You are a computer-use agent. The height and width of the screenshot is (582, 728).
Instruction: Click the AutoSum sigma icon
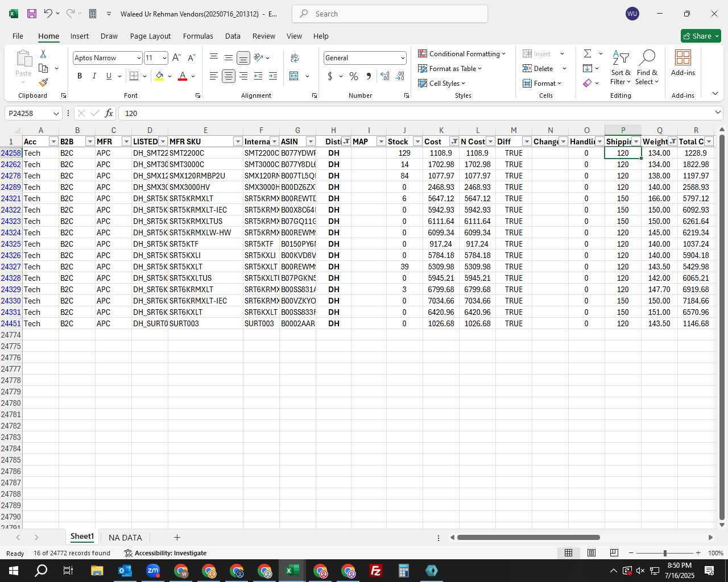click(x=588, y=53)
